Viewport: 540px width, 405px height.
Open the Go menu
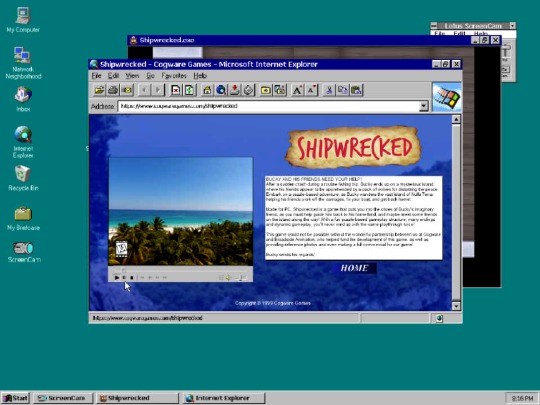pyautogui.click(x=150, y=76)
